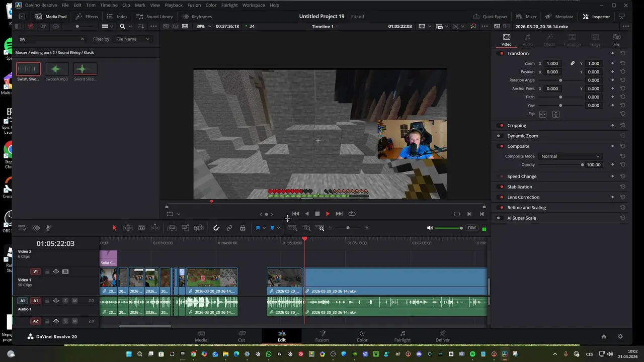Open Filter by File Name dropdown
Screen dimensions: 644x362
pos(132,39)
